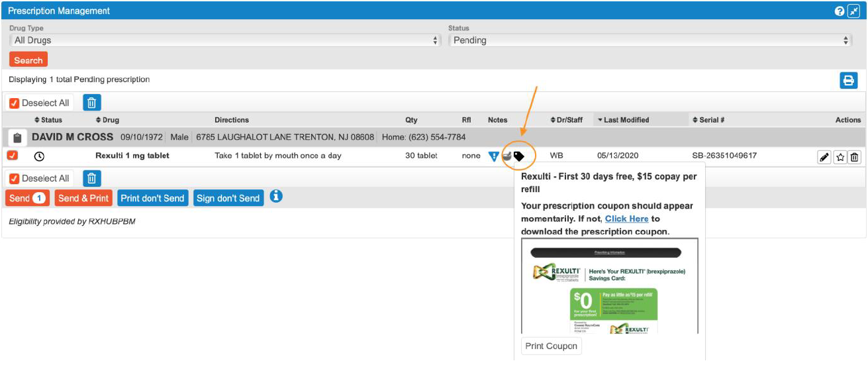Sort by Dr/Staff column header
This screenshot has height=365, width=868.
(x=567, y=120)
